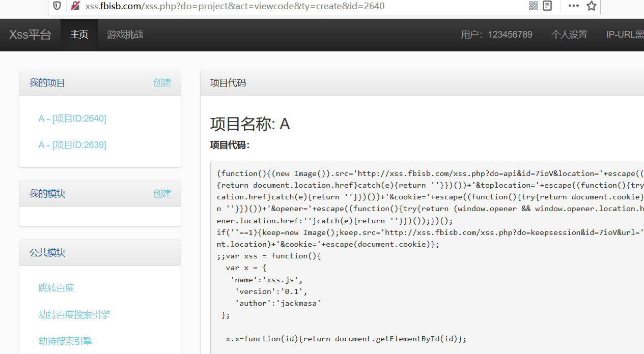The height and width of the screenshot is (354, 644).
Task: Open the 劫持搜索引擎 module
Action: [65, 341]
